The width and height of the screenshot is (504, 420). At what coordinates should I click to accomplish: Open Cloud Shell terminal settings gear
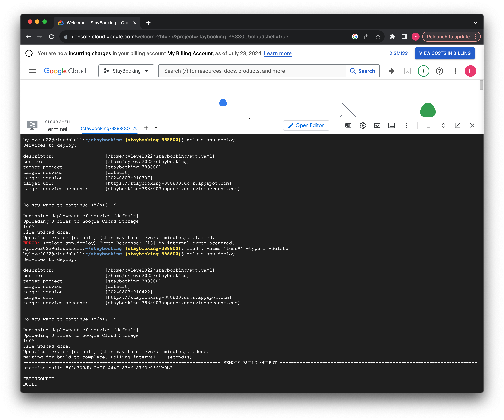(x=363, y=125)
